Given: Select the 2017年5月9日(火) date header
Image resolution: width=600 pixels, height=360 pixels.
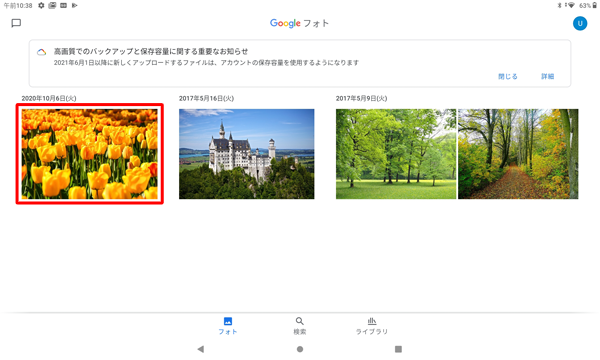Looking at the screenshot, I should click(x=361, y=98).
